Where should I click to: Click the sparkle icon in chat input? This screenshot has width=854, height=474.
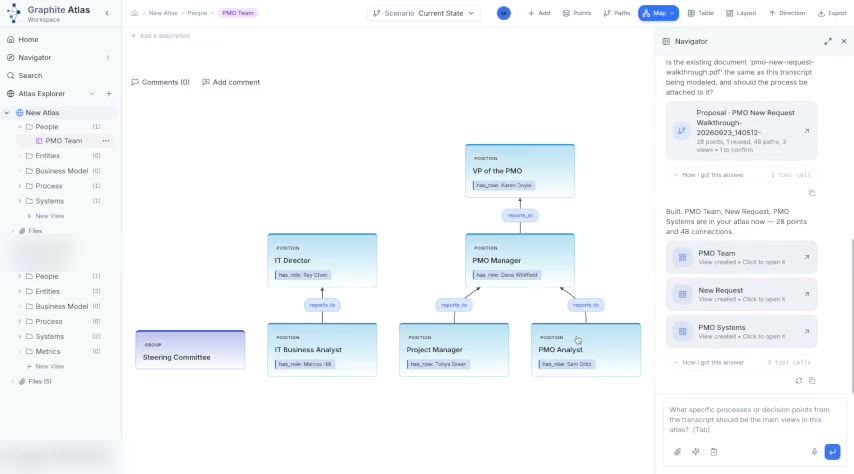click(696, 452)
